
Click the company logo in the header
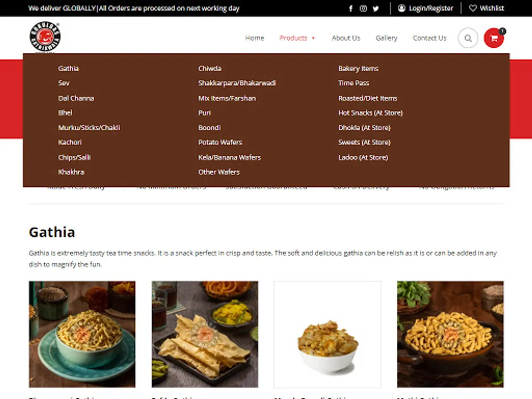pos(45,37)
